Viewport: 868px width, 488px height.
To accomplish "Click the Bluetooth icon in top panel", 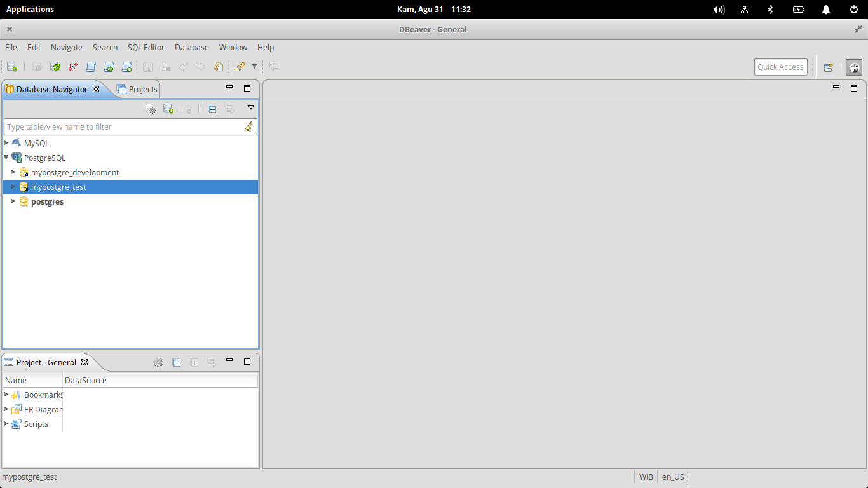I will pos(770,10).
